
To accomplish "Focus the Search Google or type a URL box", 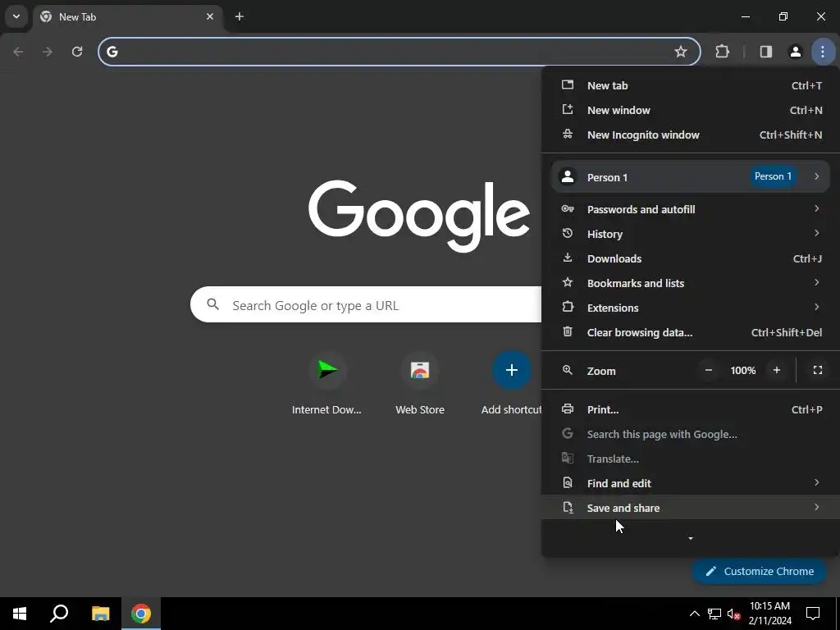I will click(x=367, y=305).
